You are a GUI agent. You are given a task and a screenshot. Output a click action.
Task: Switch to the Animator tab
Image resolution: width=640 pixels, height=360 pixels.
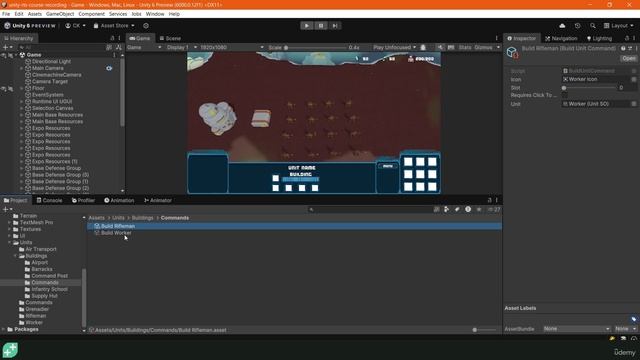[x=158, y=200]
